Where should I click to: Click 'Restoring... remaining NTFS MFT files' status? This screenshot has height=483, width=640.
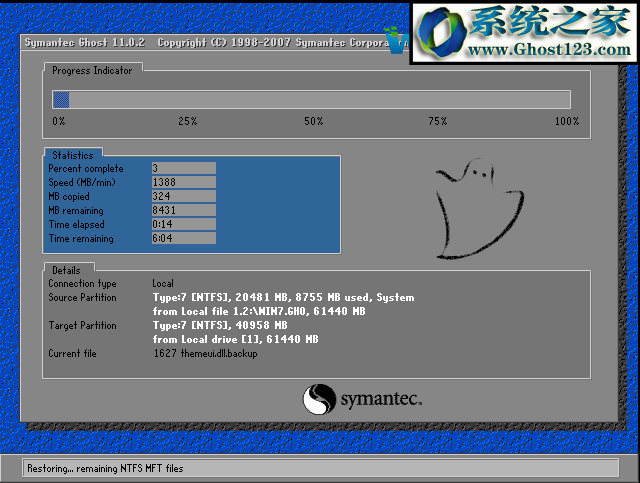[105, 468]
